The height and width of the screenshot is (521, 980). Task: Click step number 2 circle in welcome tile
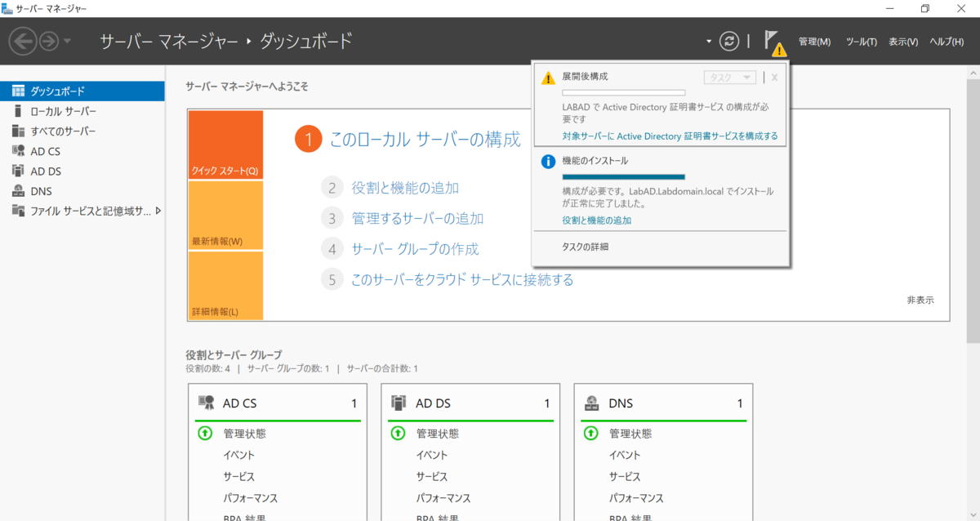(332, 188)
